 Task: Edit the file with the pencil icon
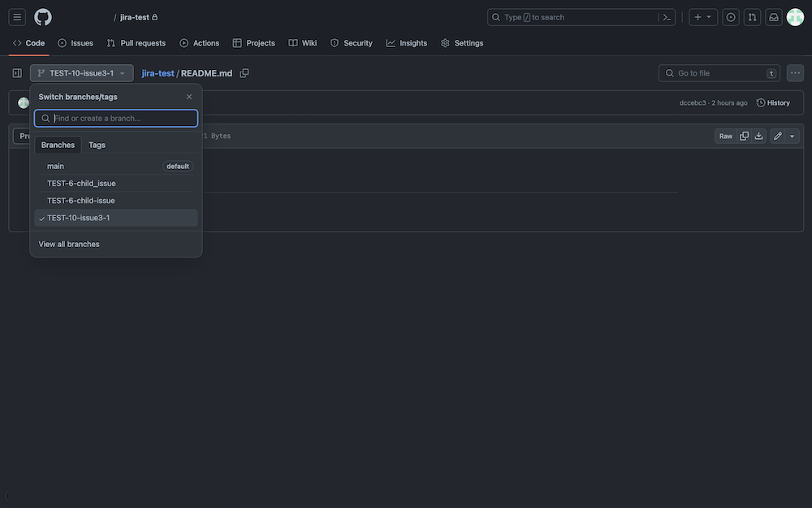pos(777,137)
